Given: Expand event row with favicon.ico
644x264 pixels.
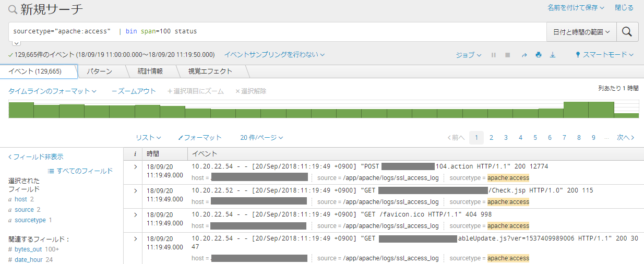Looking at the screenshot, I should 135,214.
